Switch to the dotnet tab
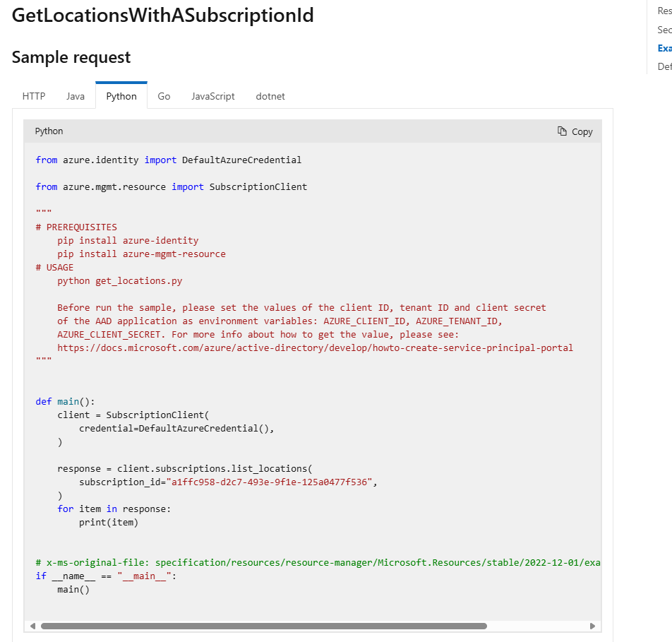 coord(270,96)
